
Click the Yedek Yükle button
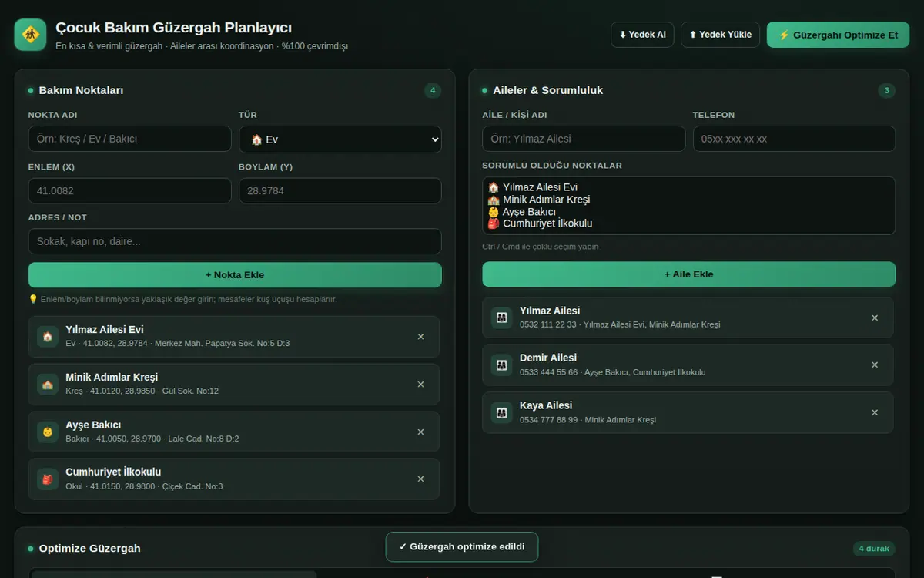click(721, 35)
